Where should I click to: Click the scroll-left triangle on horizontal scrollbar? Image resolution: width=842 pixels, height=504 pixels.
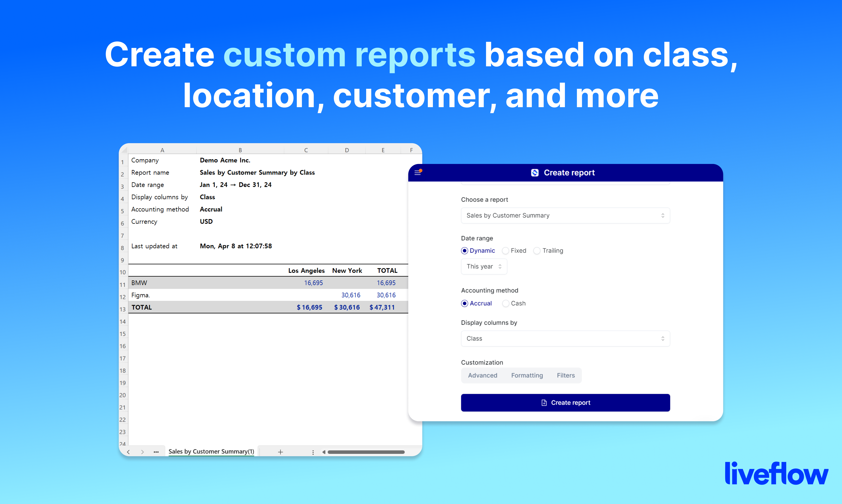click(324, 452)
